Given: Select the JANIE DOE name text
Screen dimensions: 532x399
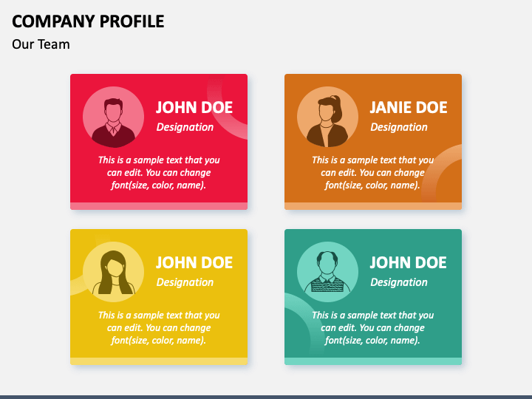Looking at the screenshot, I should tap(408, 108).
